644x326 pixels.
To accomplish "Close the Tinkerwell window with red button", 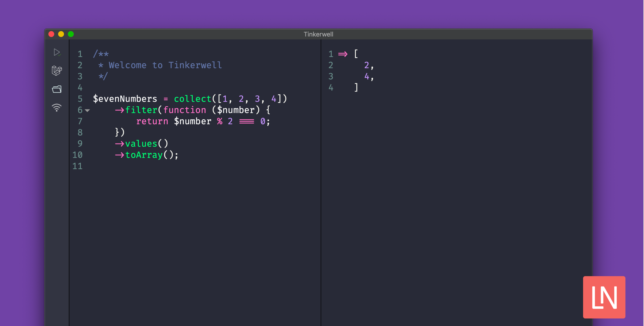I will point(51,34).
